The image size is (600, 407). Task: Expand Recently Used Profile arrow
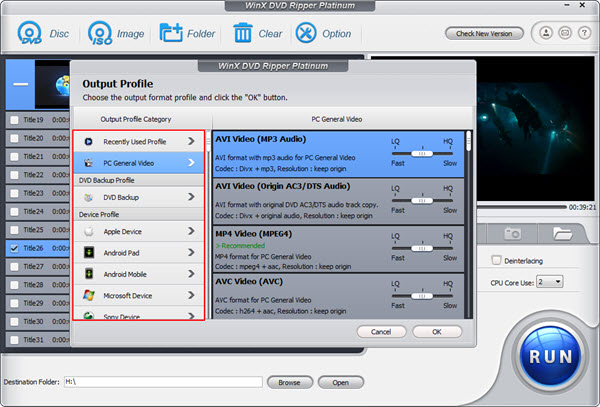(x=191, y=141)
